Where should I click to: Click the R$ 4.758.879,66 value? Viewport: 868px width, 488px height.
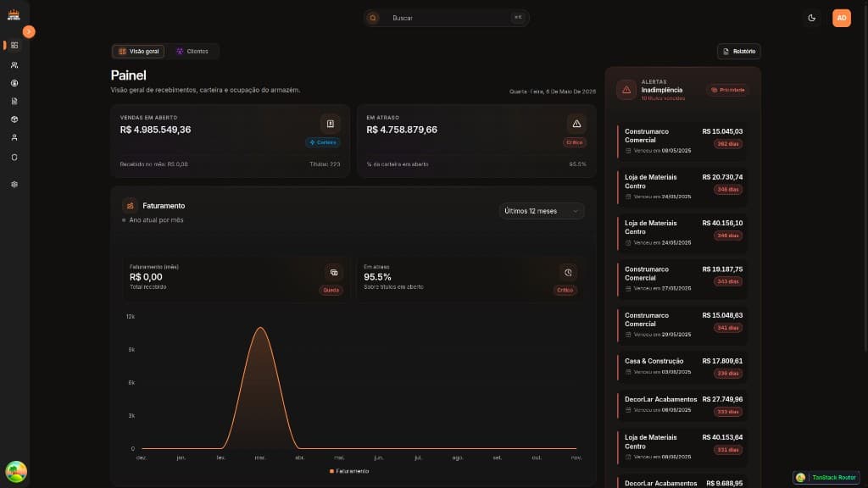click(x=402, y=130)
